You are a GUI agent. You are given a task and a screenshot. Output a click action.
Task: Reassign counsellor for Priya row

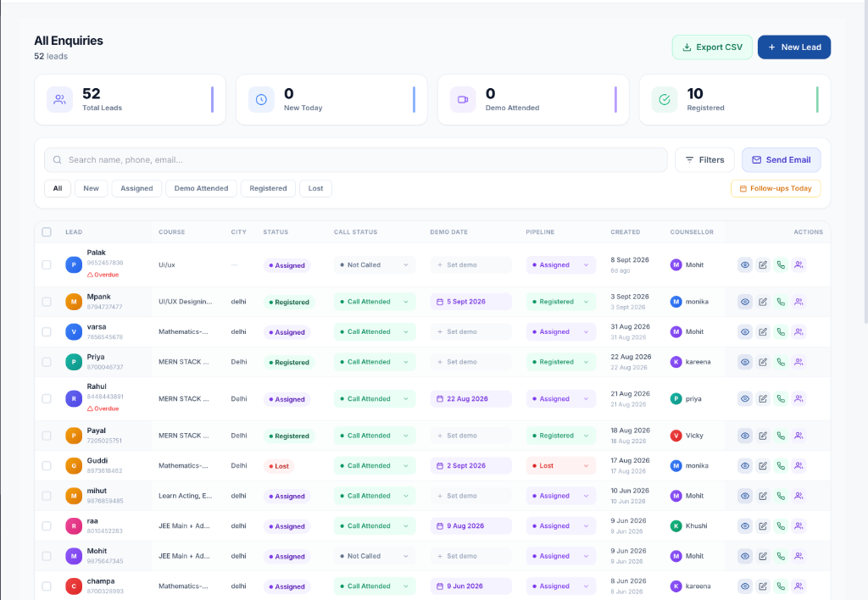[798, 362]
